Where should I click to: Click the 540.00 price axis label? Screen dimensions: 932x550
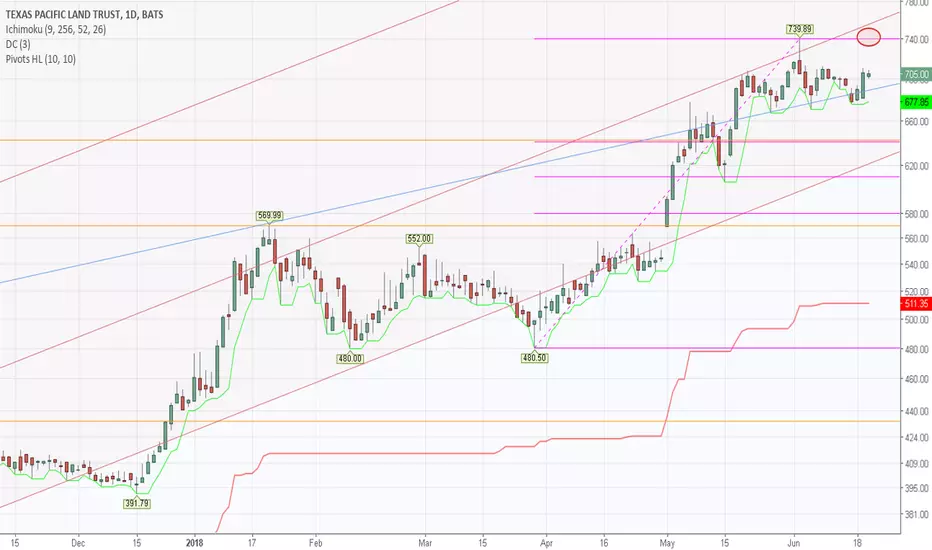[x=916, y=265]
